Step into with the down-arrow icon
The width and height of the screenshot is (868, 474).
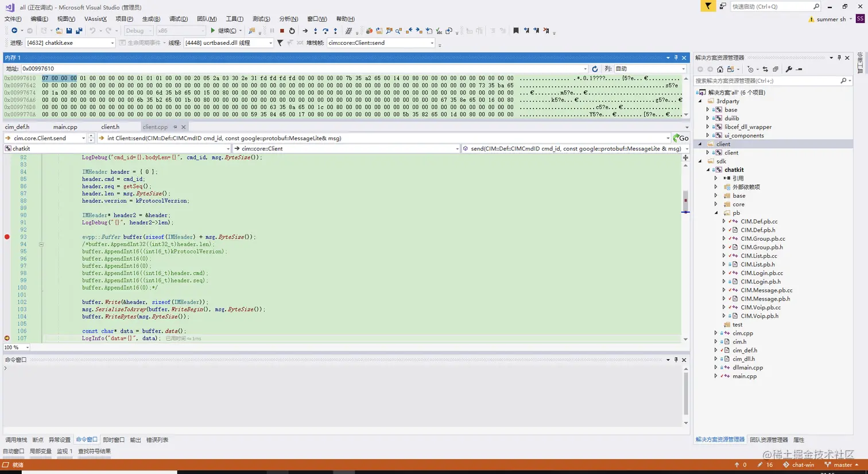click(315, 31)
